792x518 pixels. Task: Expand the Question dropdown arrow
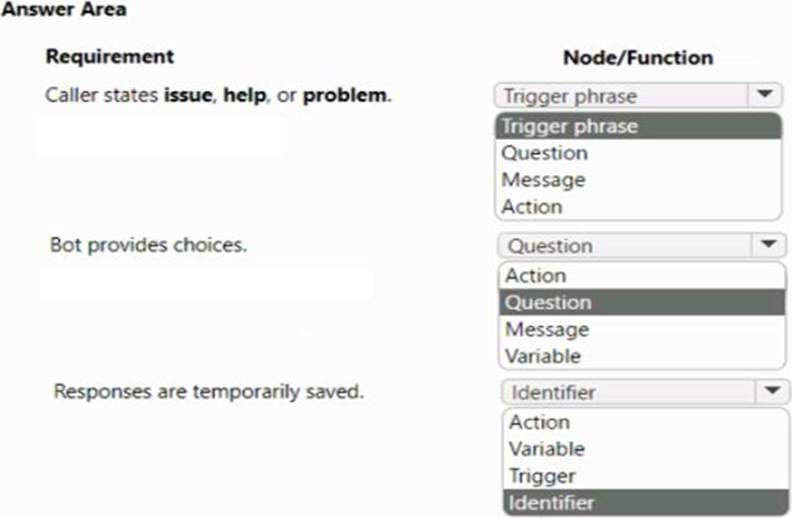coord(769,245)
